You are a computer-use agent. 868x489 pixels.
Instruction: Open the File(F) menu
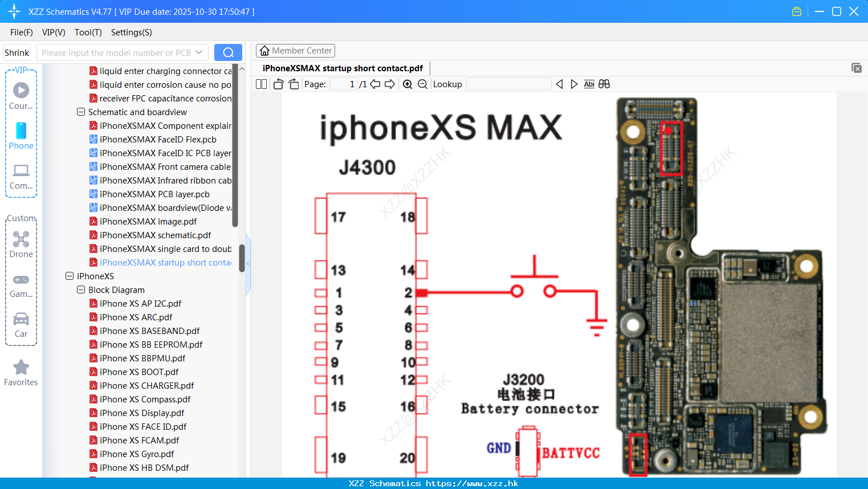coord(22,32)
